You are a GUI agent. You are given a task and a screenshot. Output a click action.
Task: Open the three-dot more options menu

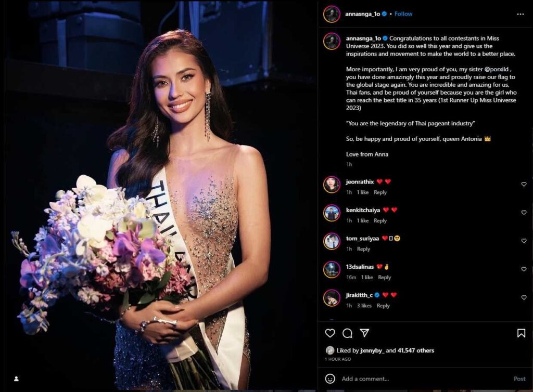pyautogui.click(x=520, y=14)
